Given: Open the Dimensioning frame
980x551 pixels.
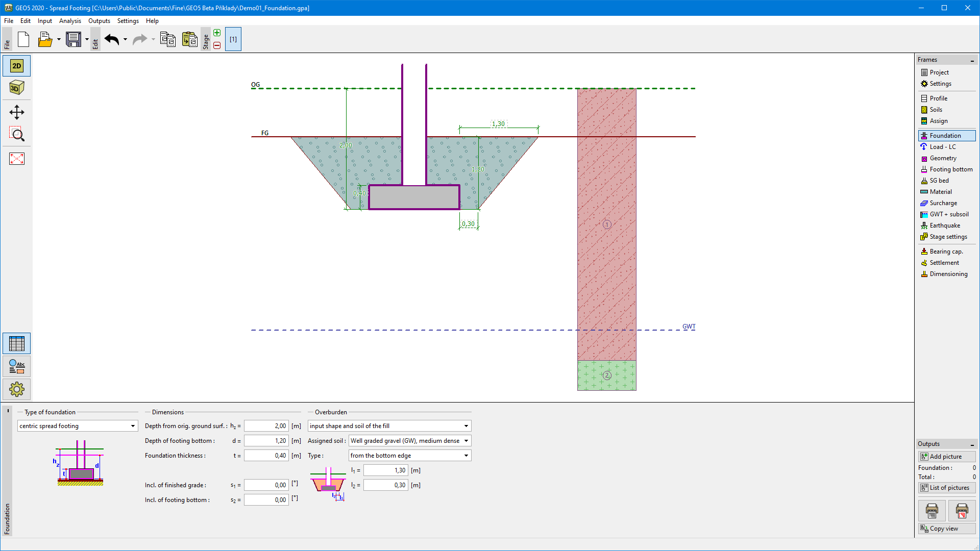Looking at the screenshot, I should click(947, 274).
